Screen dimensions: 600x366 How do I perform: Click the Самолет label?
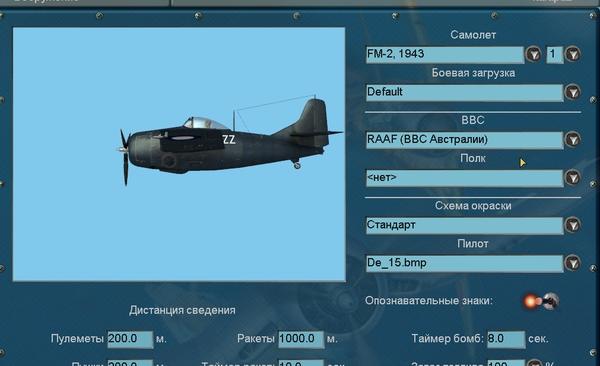click(x=473, y=35)
